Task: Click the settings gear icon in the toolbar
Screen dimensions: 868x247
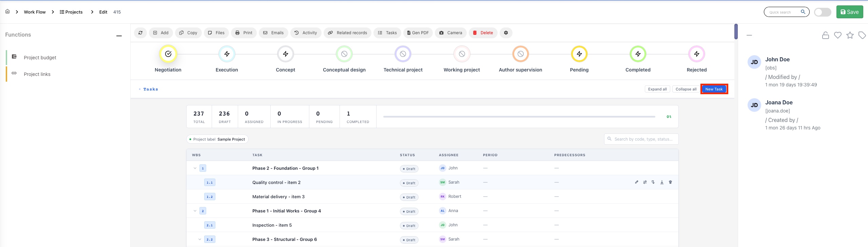Action: pos(506,33)
